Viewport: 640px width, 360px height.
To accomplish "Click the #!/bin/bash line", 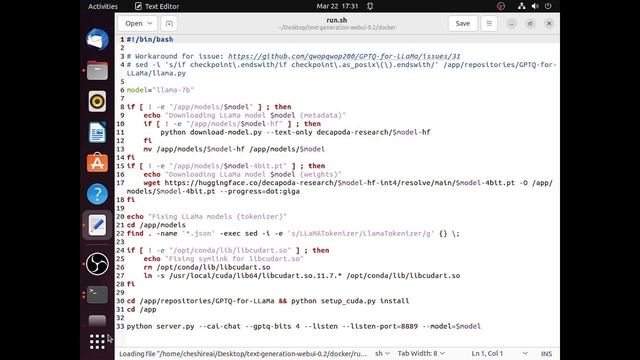I will coord(150,39).
